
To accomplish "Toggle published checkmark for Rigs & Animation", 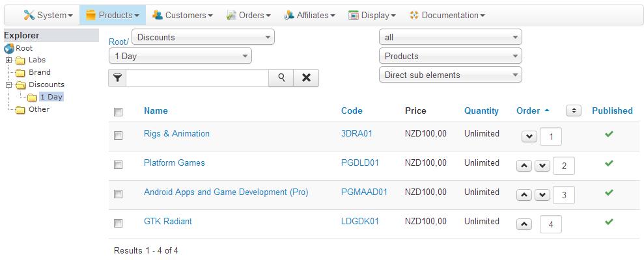I will (x=609, y=134).
